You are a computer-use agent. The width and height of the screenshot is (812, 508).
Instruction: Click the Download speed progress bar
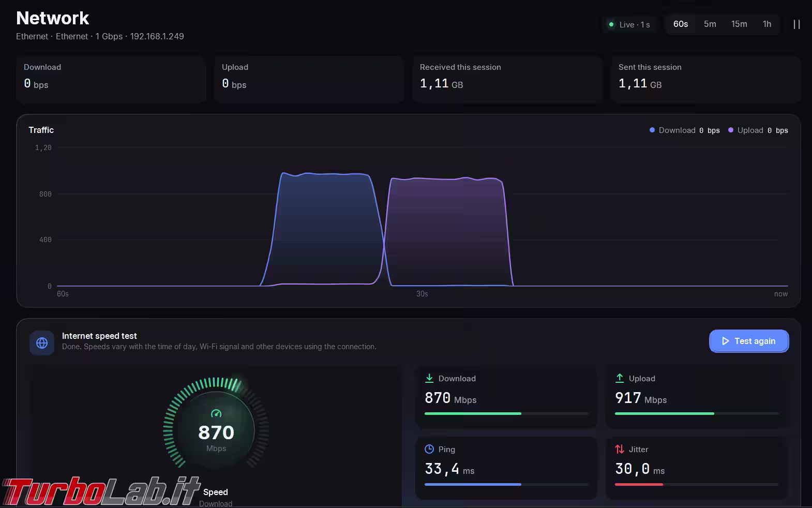pyautogui.click(x=506, y=413)
